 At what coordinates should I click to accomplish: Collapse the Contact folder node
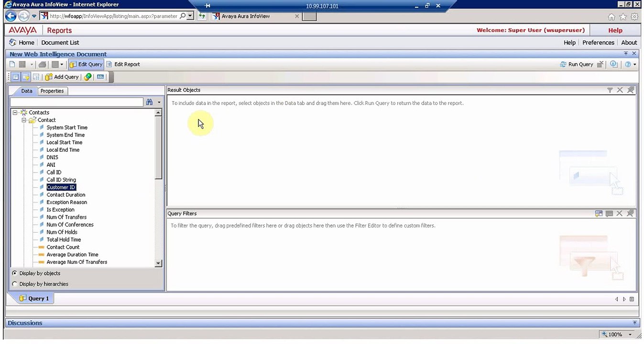(24, 120)
